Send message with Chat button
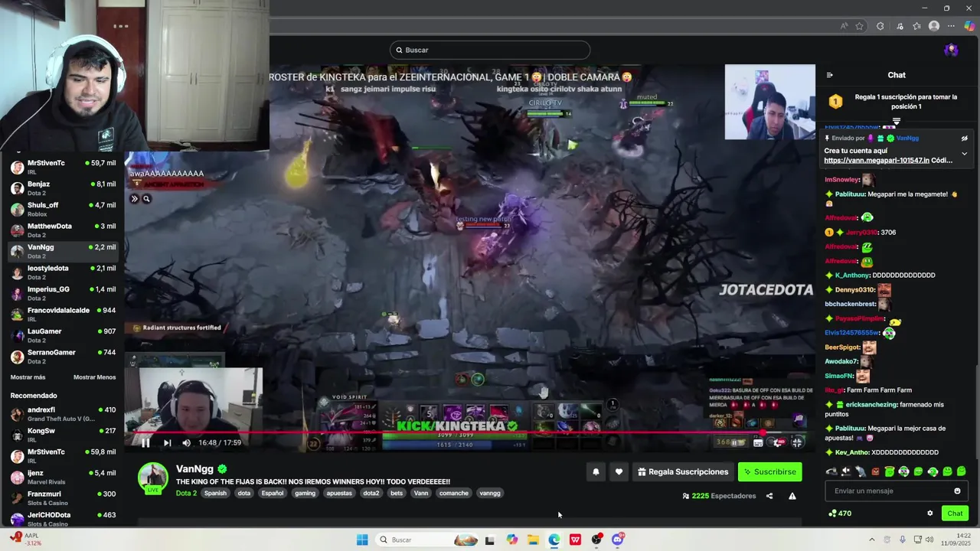Screen dimensions: 980x551 955,514
